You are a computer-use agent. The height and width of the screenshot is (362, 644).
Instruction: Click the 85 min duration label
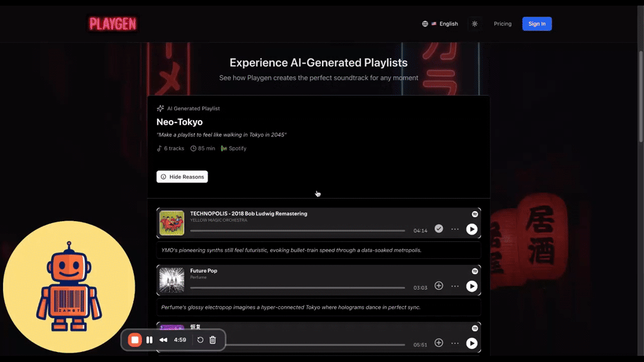pyautogui.click(x=203, y=148)
